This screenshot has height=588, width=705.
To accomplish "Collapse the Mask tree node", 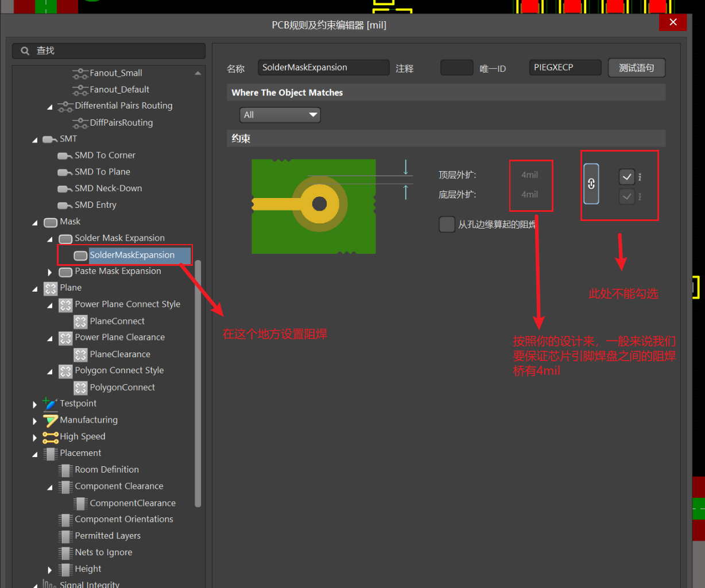I will tap(35, 223).
